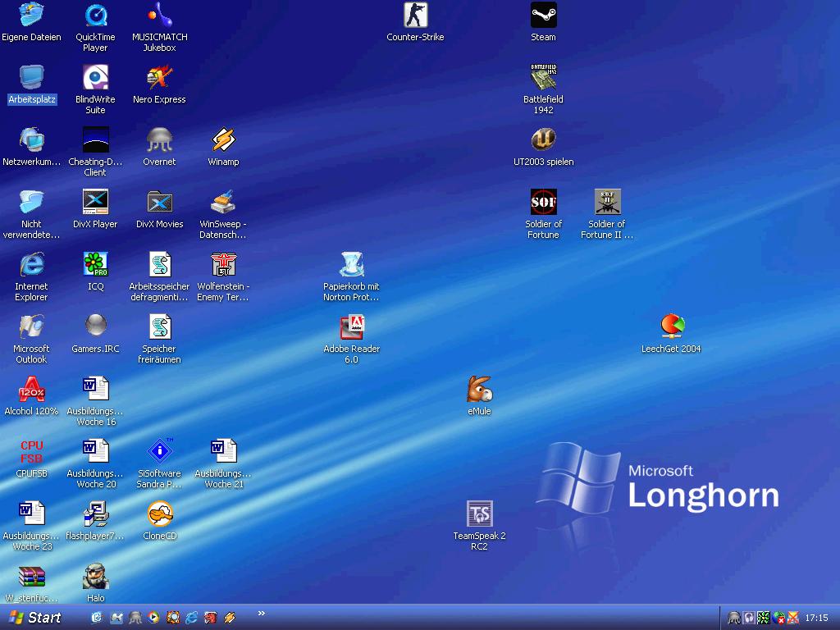Screen dimensions: 840x630
Task: Click the ICQ flower tray icon
Action: tap(764, 619)
